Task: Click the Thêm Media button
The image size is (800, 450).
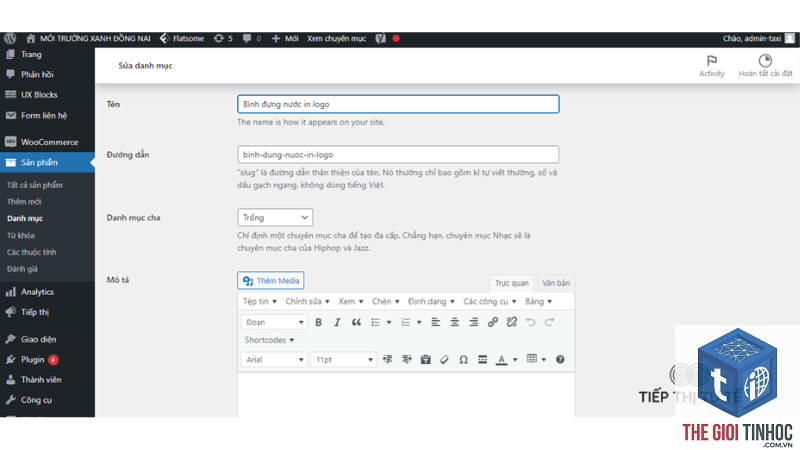Action: pyautogui.click(x=271, y=281)
